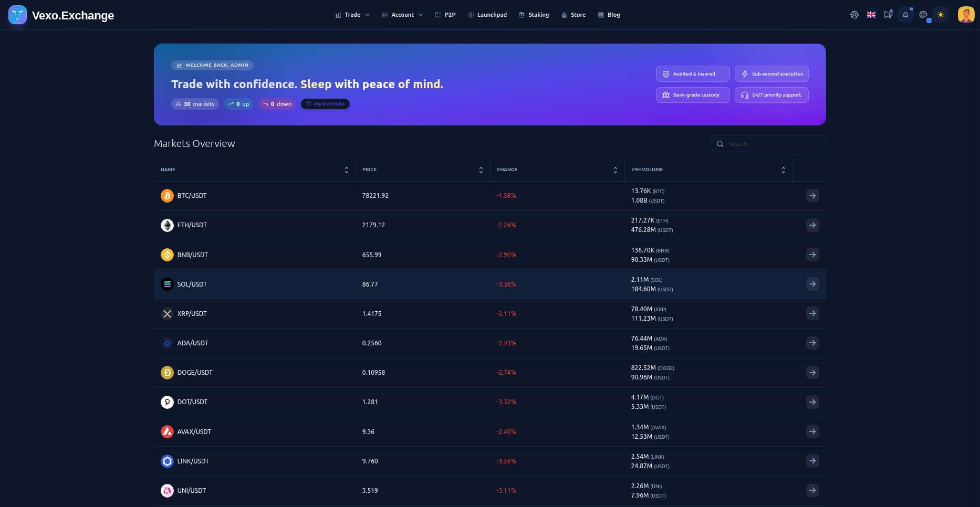Click the 30 markets badge
This screenshot has height=507, width=980.
(195, 104)
